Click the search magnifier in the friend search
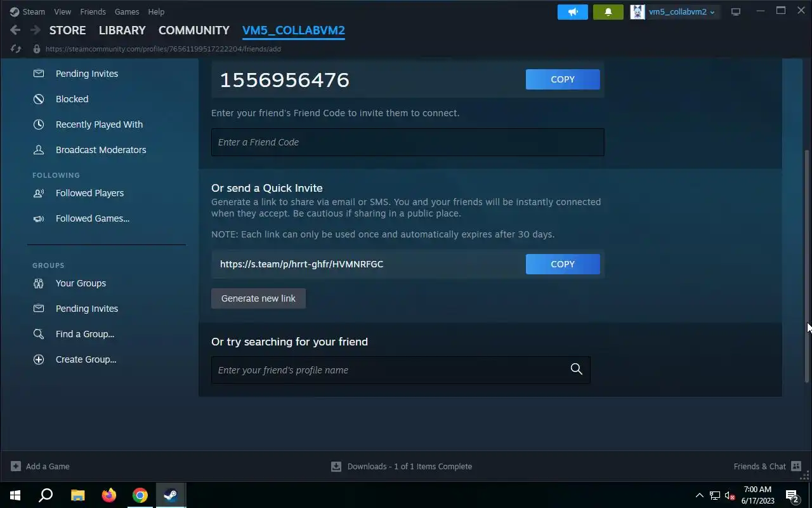This screenshot has width=812, height=508. (x=576, y=370)
